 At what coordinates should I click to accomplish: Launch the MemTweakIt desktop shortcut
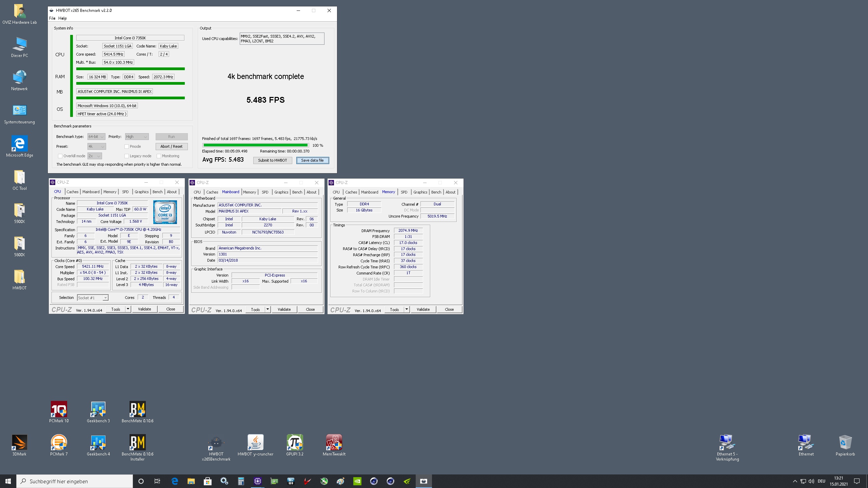tap(334, 445)
